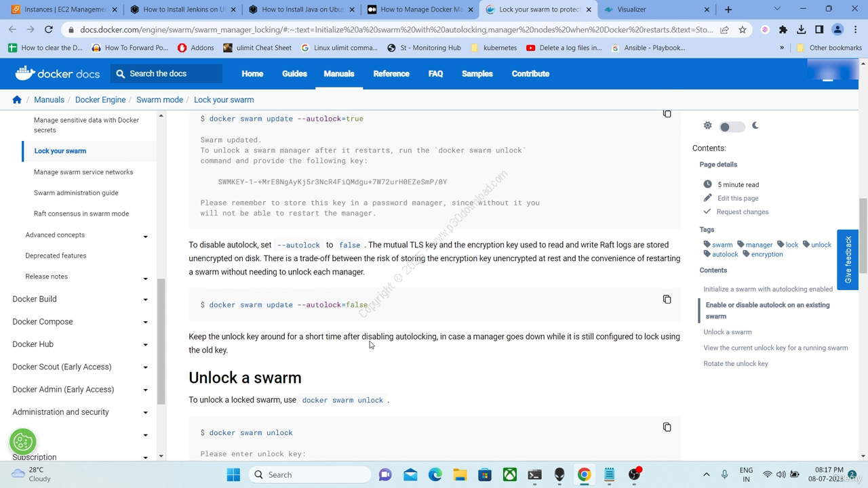
Task: Click Swarm mode breadcrumb link
Action: point(159,100)
